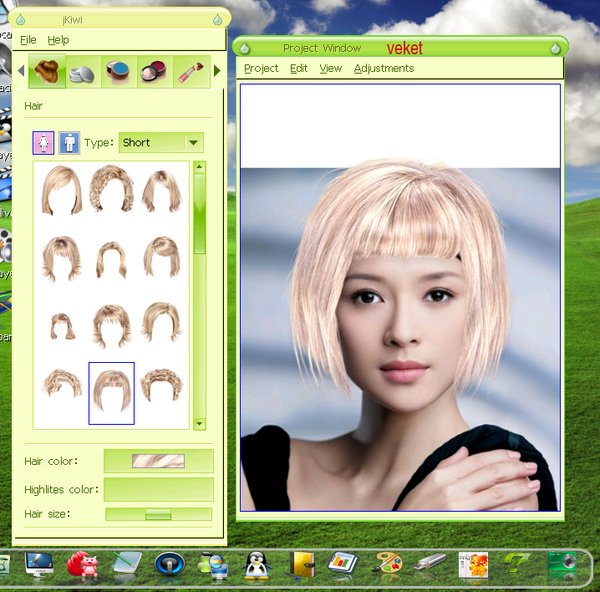Select the blush makeup category icon
Screen dimensions: 600x592
(153, 72)
